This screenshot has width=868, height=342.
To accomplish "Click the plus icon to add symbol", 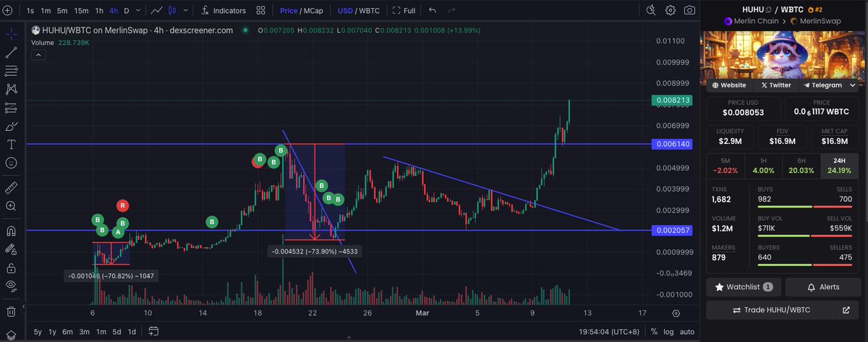I will click(7, 10).
